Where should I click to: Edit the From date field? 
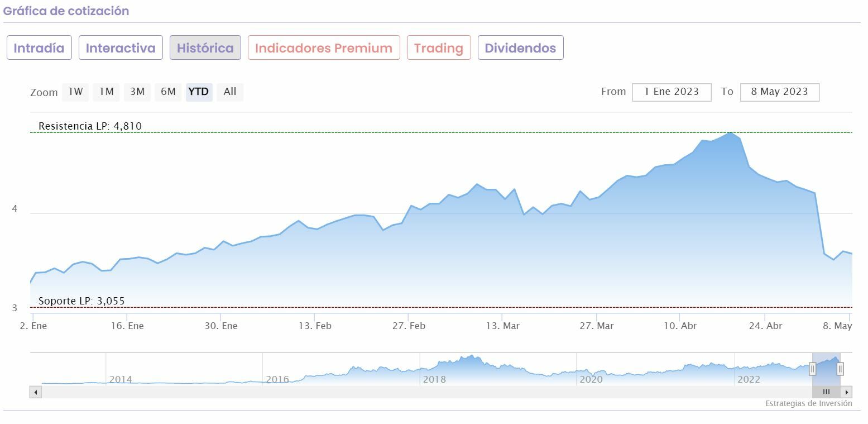pyautogui.click(x=672, y=92)
